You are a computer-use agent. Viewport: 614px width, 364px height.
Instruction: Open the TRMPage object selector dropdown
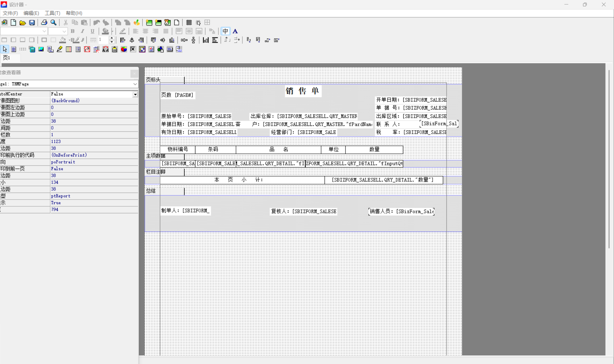[135, 84]
